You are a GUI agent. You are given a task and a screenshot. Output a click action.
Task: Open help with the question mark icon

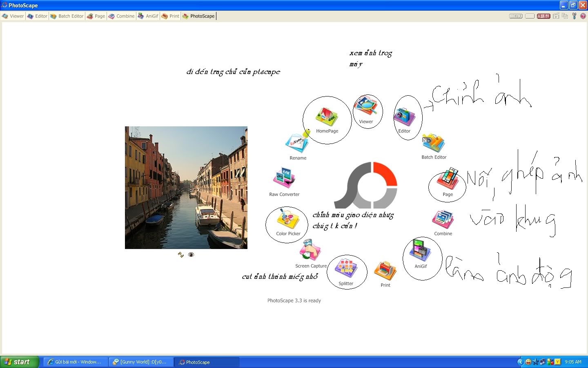click(583, 16)
